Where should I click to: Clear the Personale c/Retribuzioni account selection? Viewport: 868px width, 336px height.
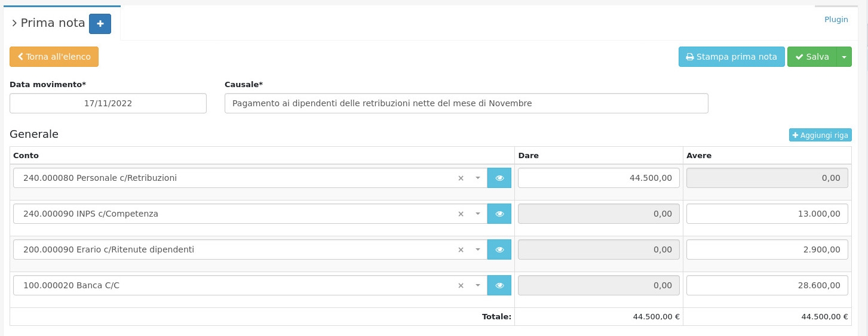pyautogui.click(x=461, y=178)
